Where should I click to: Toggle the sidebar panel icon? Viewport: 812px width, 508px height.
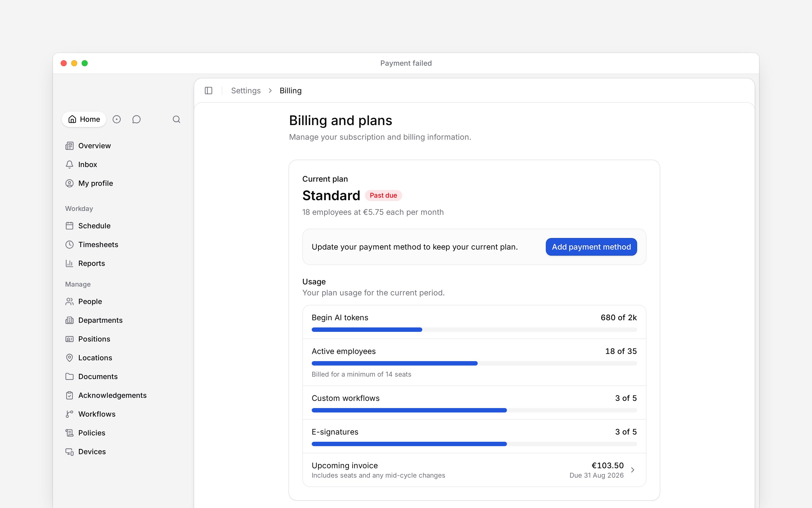point(208,91)
